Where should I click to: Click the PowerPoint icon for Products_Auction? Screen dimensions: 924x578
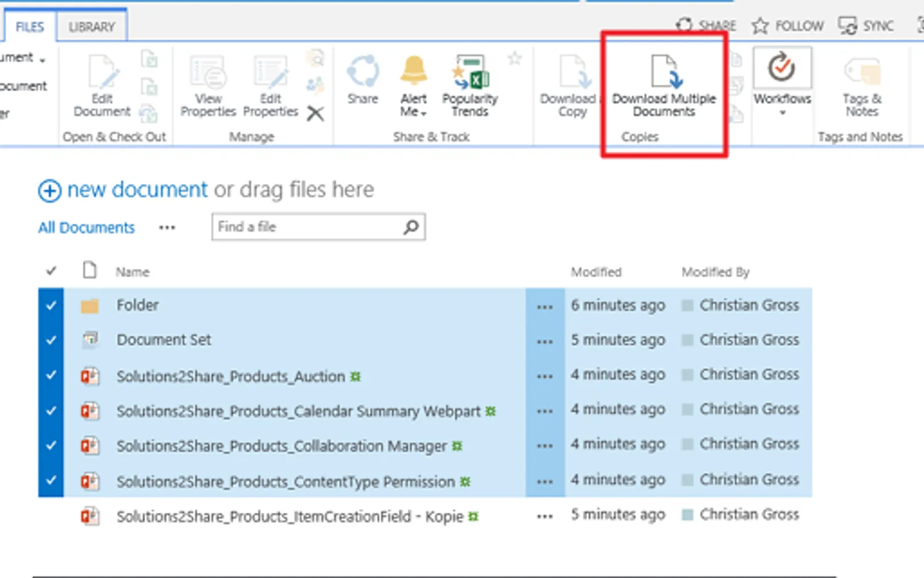tap(90, 376)
